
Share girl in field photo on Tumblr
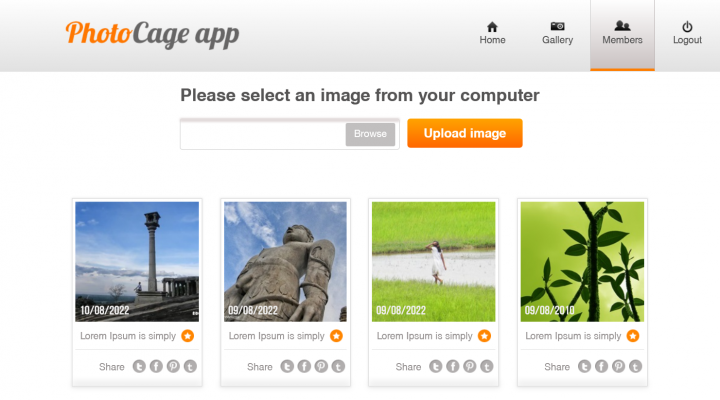pyautogui.click(x=487, y=366)
